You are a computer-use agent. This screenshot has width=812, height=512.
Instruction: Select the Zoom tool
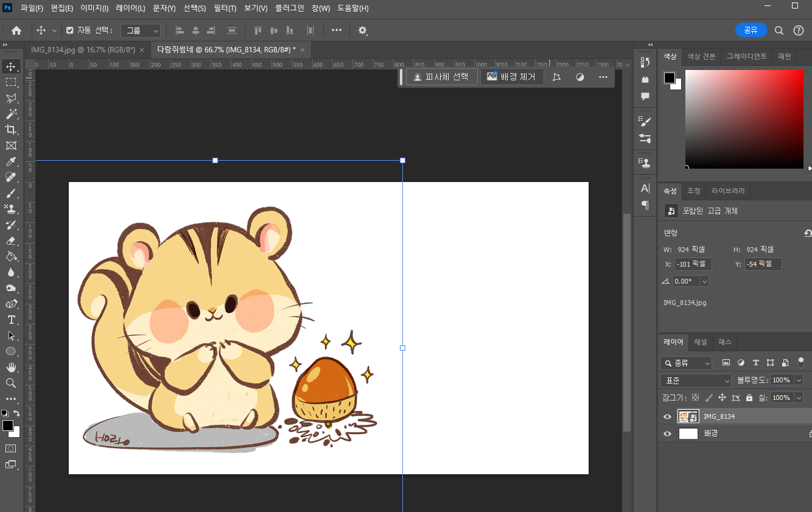(x=11, y=383)
